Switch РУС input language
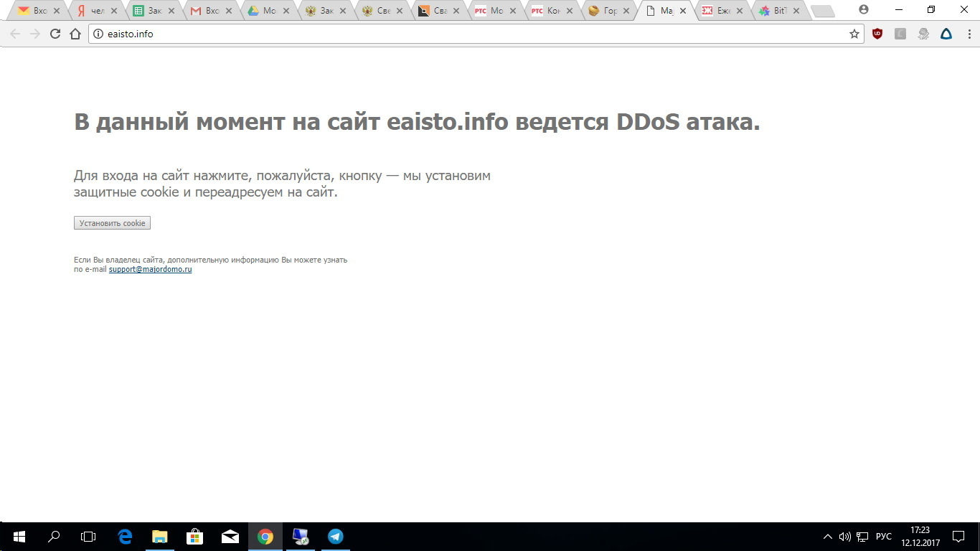Viewport: 980px width, 551px height. [x=884, y=537]
